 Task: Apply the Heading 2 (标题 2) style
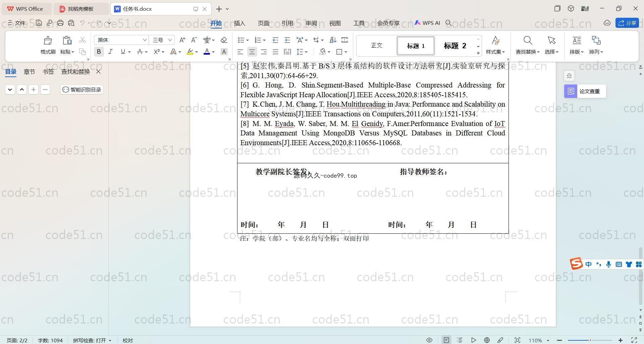tap(455, 46)
